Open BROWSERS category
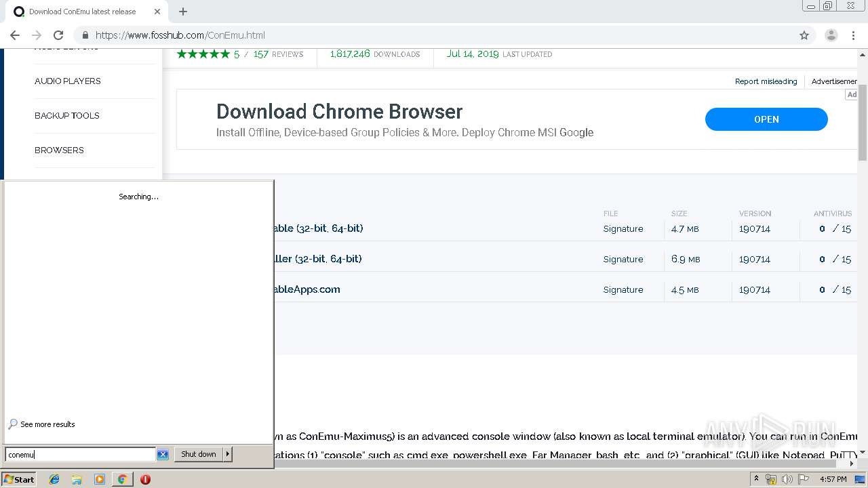The width and height of the screenshot is (868, 488). coord(59,150)
